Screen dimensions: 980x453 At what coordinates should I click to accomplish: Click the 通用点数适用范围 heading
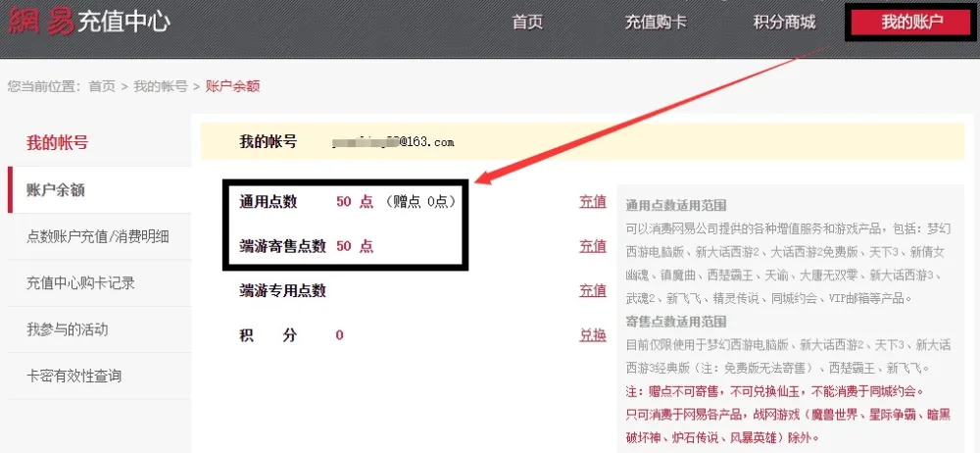tap(675, 206)
